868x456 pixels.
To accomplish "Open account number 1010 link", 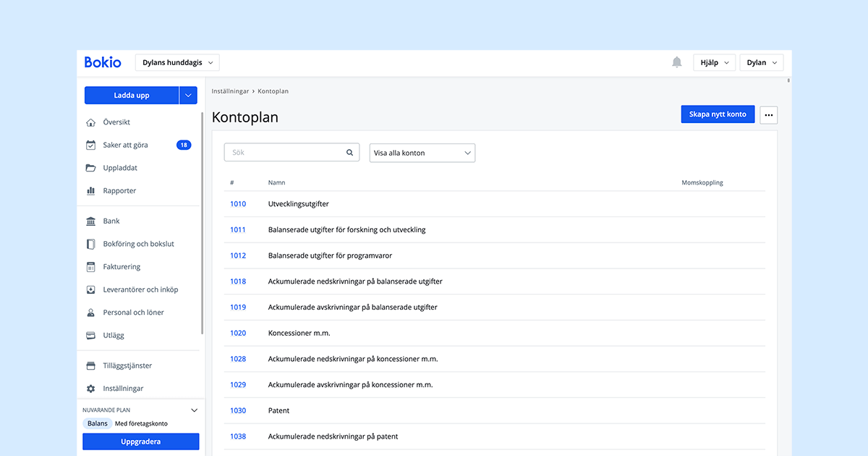I will click(x=238, y=204).
